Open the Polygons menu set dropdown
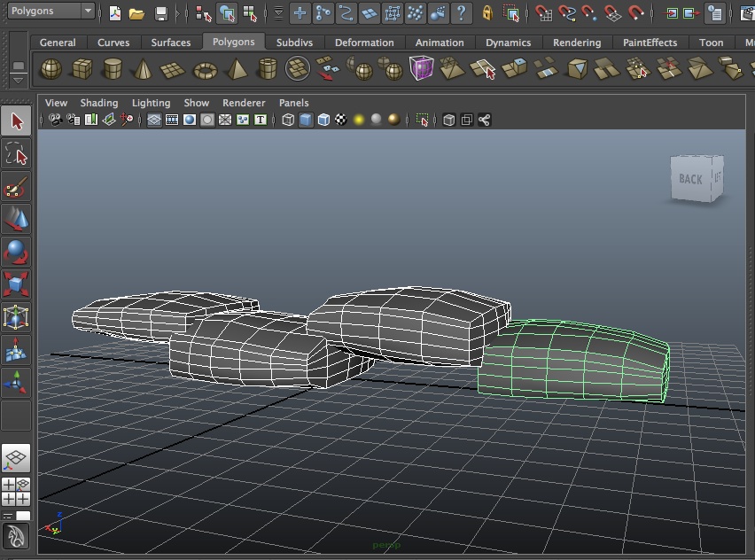Viewport: 755px width, 560px height. click(51, 12)
